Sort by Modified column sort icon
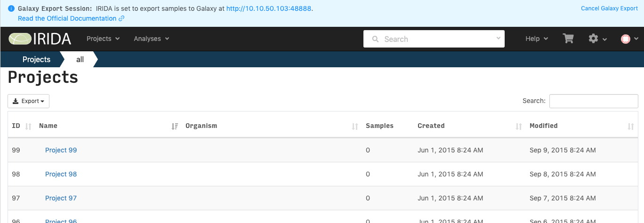 (631, 126)
